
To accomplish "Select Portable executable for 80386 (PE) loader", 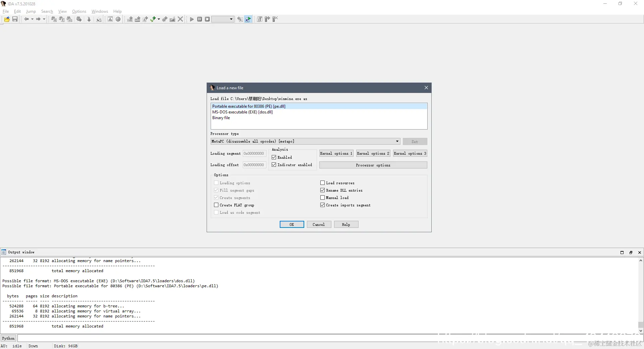I will [319, 106].
